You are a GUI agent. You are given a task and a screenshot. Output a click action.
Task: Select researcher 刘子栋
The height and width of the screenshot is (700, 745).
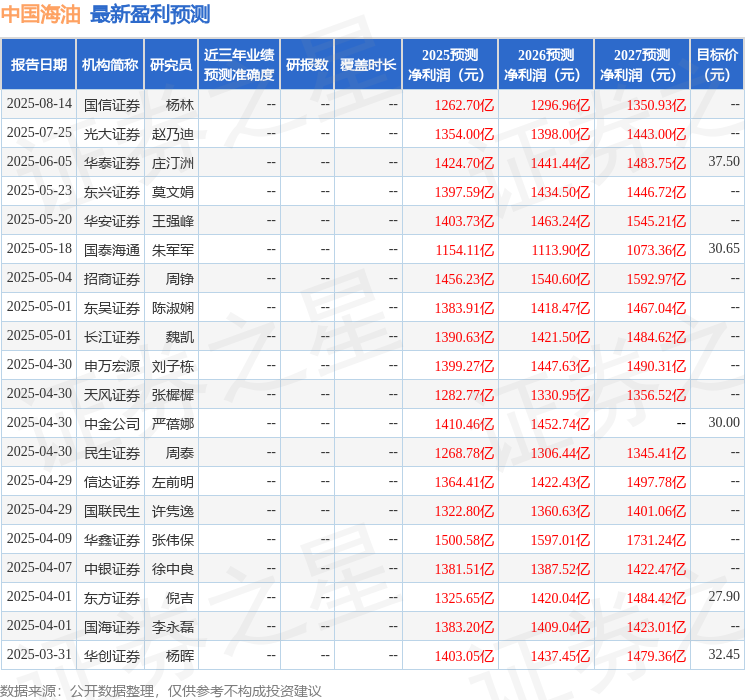click(x=173, y=366)
